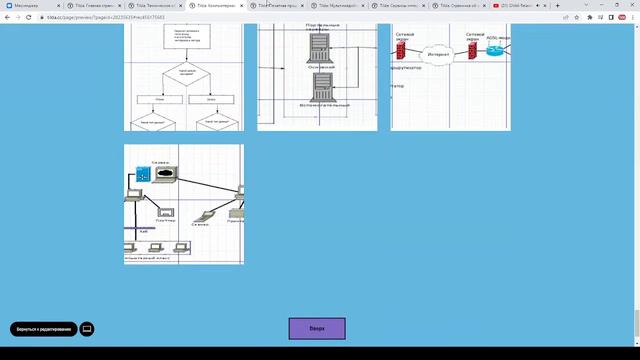Switch to the Tilda Технические tab
640x360 pixels.
coord(156,6)
